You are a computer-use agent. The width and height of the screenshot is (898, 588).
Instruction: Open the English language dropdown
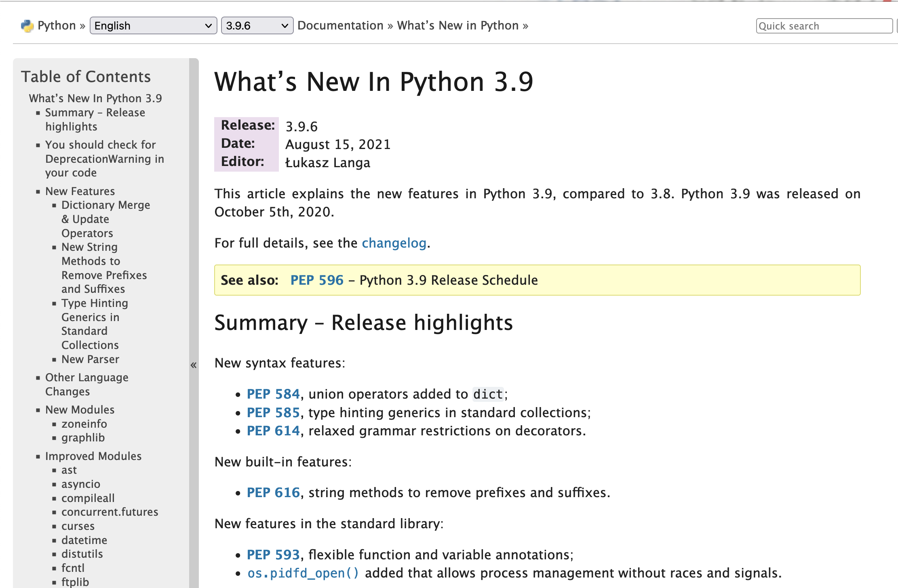pyautogui.click(x=153, y=26)
